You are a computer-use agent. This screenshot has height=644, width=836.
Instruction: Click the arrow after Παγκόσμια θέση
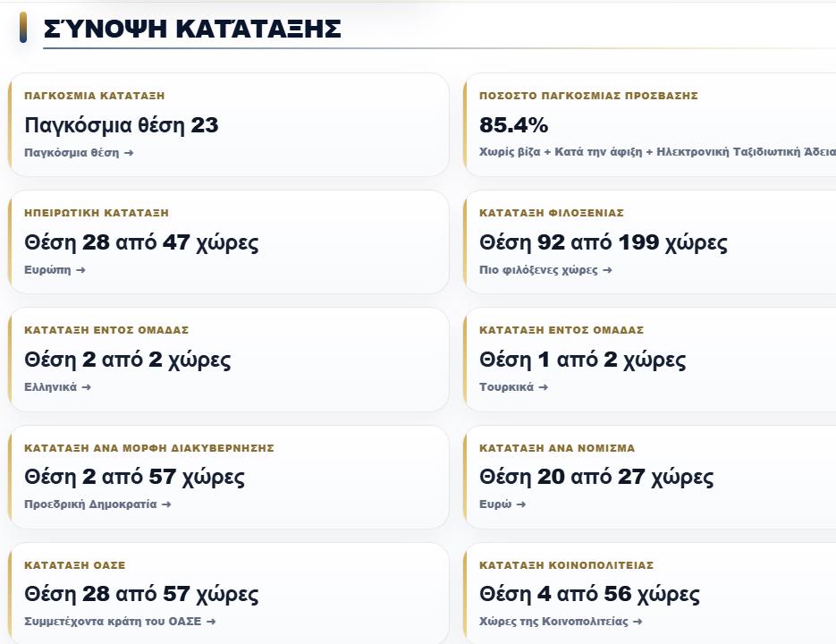tap(129, 153)
